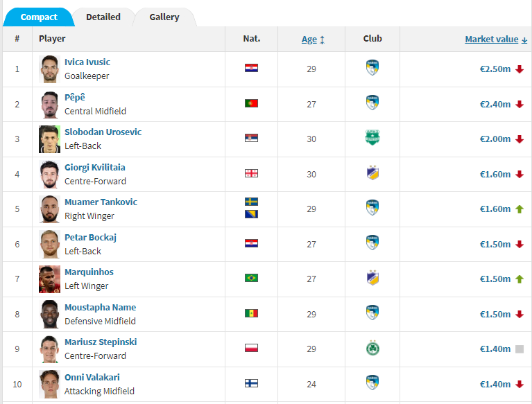Click Slobodan Urosevic's green club crest

(x=372, y=138)
